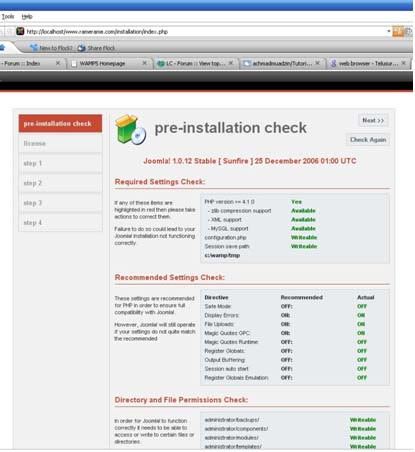
Task: Open the Tools menu
Action: click(x=8, y=16)
